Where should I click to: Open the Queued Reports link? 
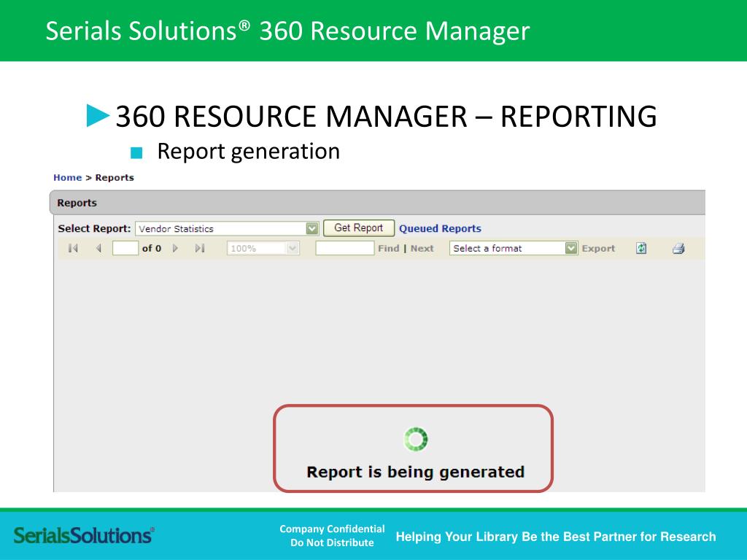pyautogui.click(x=440, y=228)
